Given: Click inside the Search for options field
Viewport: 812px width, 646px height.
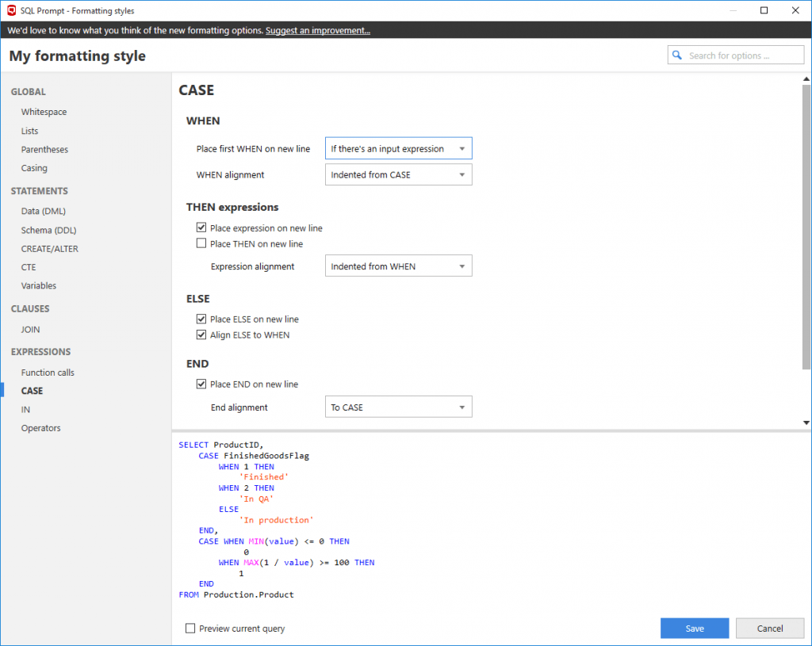Looking at the screenshot, I should click(x=741, y=54).
